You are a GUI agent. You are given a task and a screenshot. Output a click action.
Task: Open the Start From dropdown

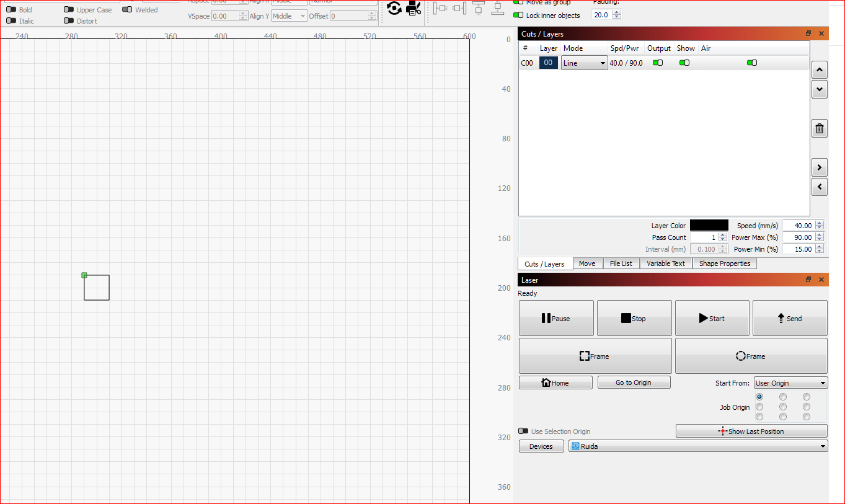click(x=790, y=383)
